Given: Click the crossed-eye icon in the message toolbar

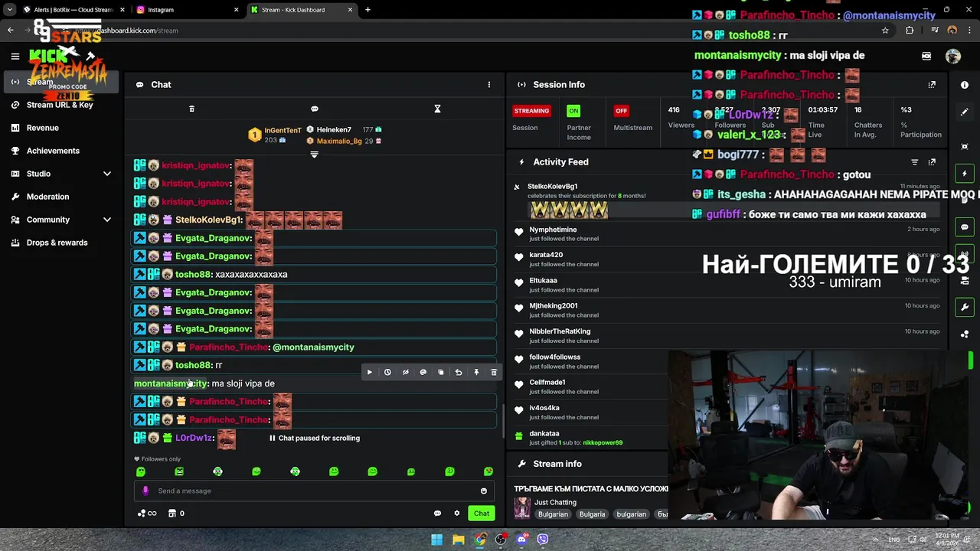Looking at the screenshot, I should (x=405, y=372).
